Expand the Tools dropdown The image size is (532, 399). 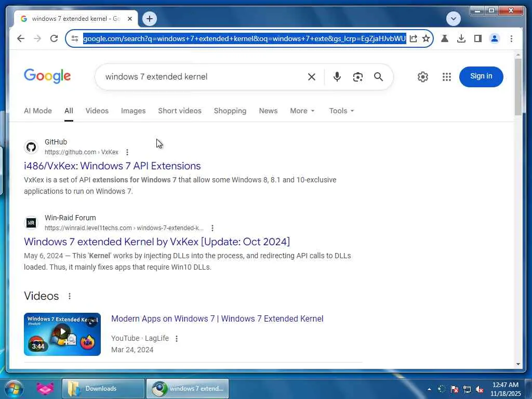[x=341, y=111]
